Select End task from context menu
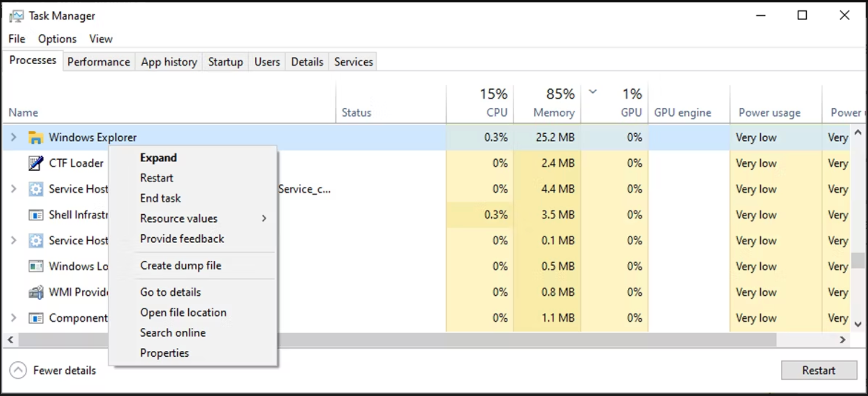Screen dimensions: 868x396 [160, 198]
